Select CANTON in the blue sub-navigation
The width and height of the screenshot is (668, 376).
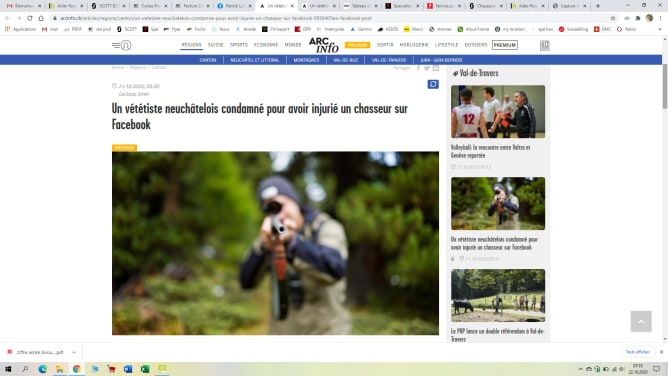point(208,60)
